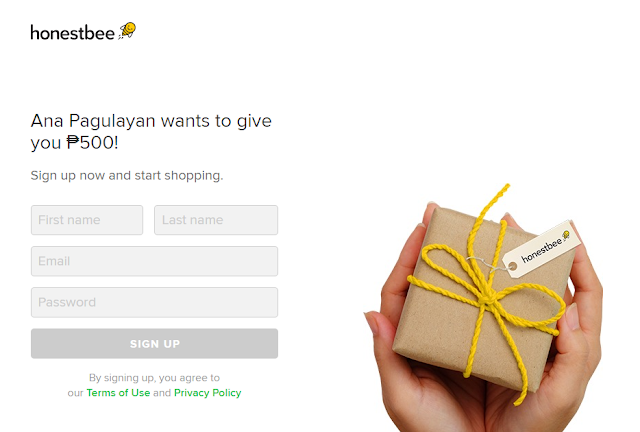The width and height of the screenshot is (640, 432).
Task: Click the ₱500 amount in the heading
Action: [x=92, y=143]
